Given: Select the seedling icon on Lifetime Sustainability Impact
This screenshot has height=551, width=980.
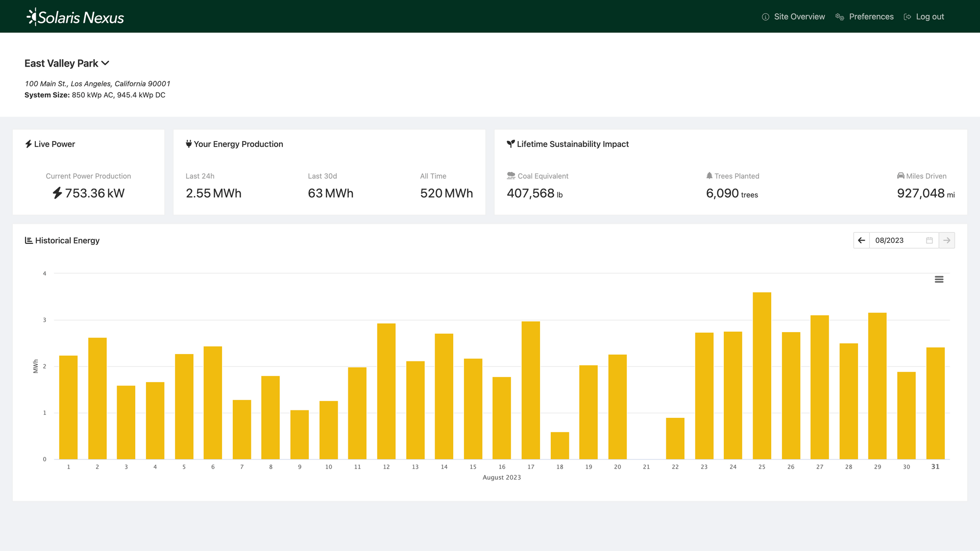Looking at the screenshot, I should pyautogui.click(x=511, y=144).
